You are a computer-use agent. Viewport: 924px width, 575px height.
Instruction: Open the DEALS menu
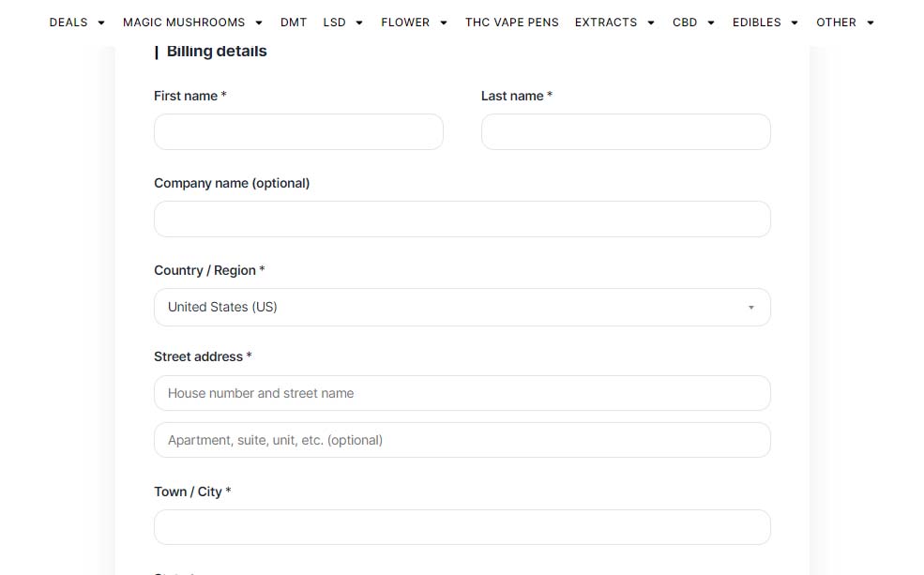coord(68,23)
